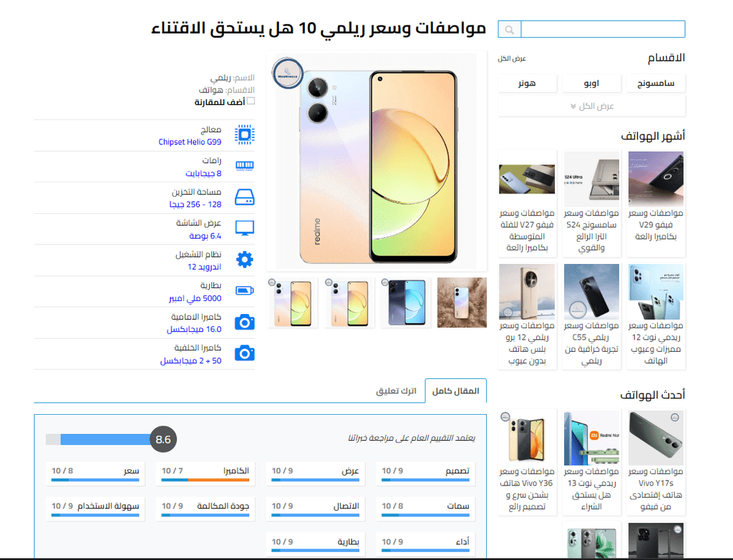Click the operating system gear icon

[245, 260]
